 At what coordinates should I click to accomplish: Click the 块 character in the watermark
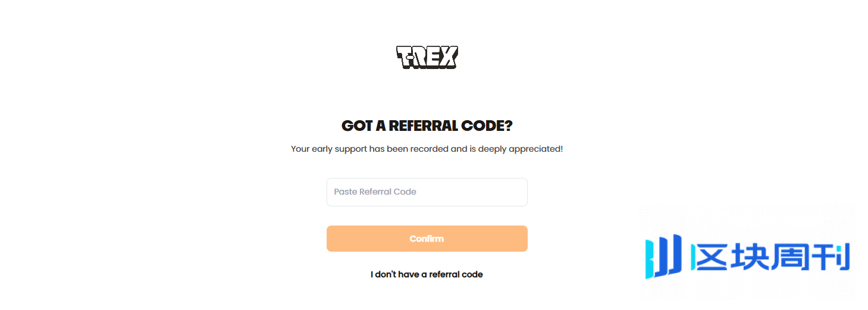(x=749, y=258)
